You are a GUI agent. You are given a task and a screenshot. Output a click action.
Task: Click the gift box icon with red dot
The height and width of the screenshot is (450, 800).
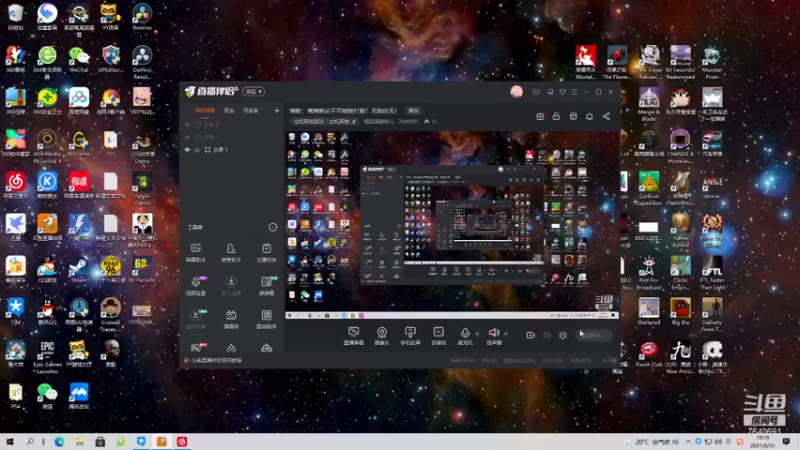tap(540, 116)
